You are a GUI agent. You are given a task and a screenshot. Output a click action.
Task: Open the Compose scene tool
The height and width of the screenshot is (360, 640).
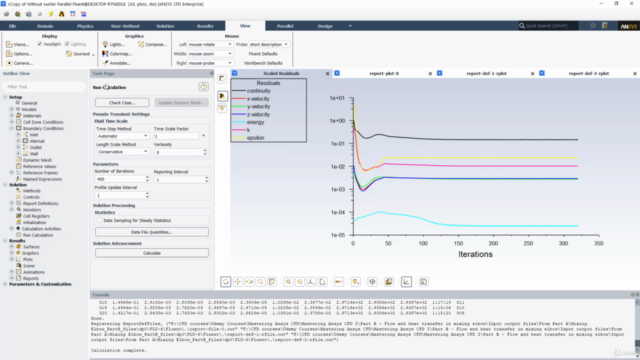click(152, 44)
